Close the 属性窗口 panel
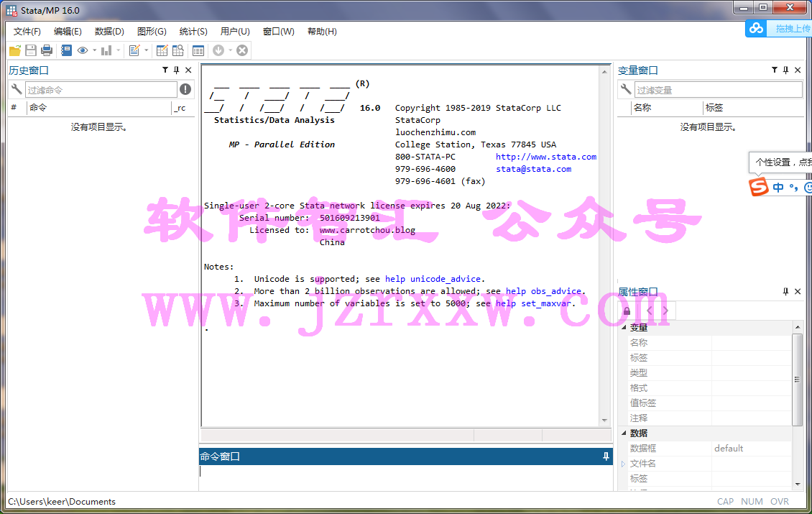This screenshot has height=514, width=812. [x=798, y=292]
